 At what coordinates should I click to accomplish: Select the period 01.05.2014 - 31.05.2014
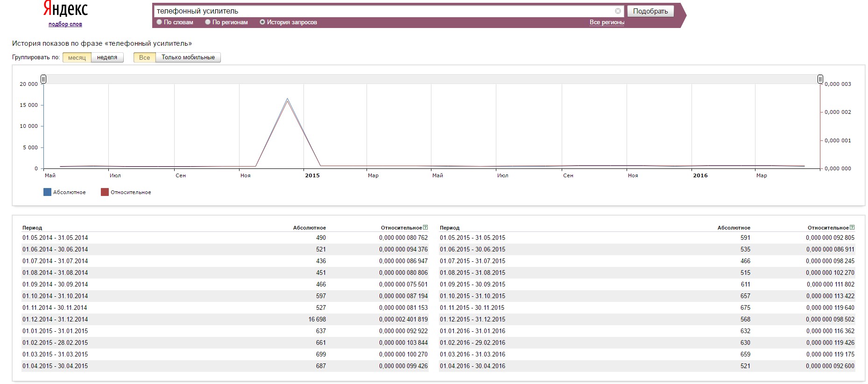tap(55, 237)
